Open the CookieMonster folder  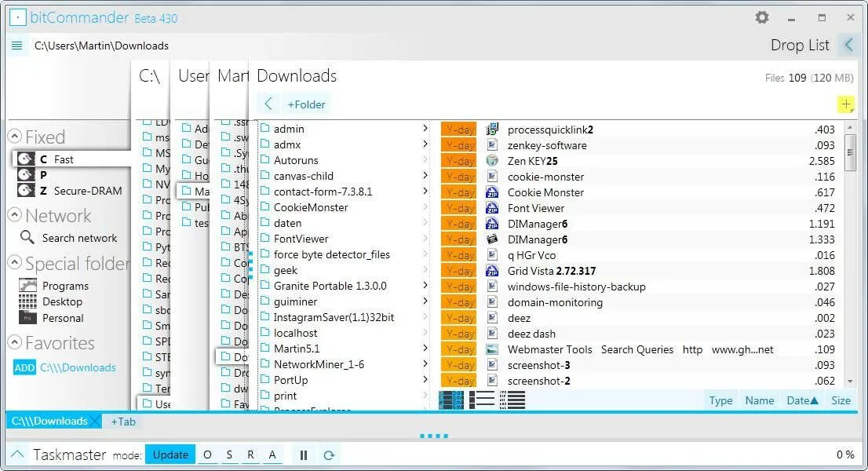pos(311,207)
